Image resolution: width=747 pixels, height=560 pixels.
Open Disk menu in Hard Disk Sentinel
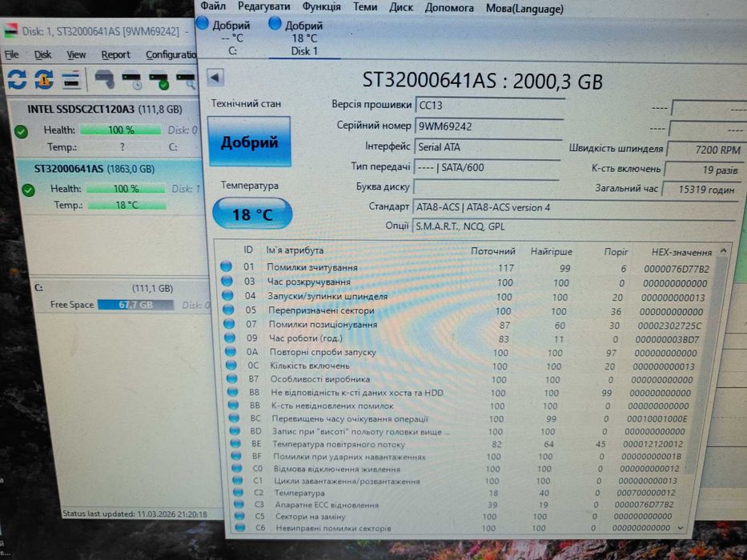coord(42,54)
